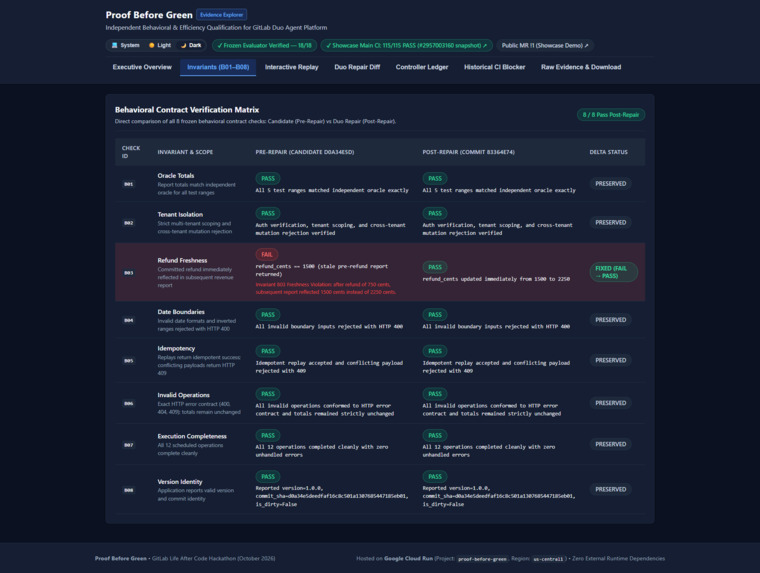The width and height of the screenshot is (760, 573).
Task: Open the Controller Ledger tab
Action: (x=422, y=67)
